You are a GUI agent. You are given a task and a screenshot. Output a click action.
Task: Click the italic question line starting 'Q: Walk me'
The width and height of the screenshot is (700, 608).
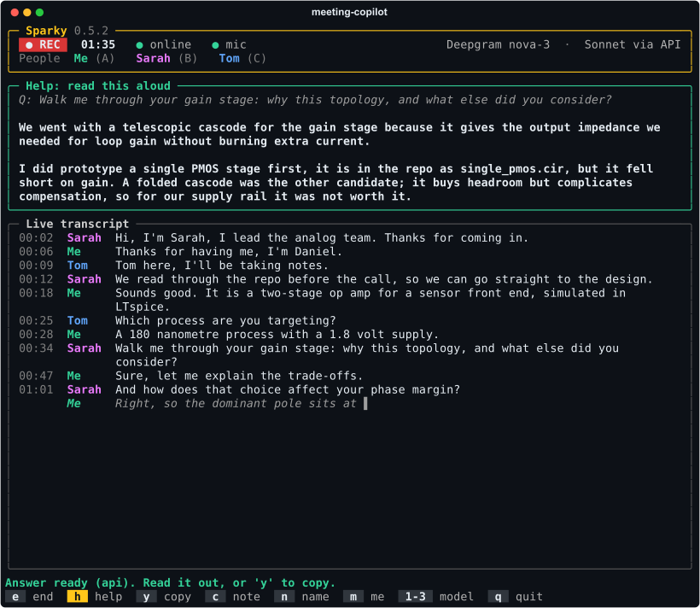point(315,100)
